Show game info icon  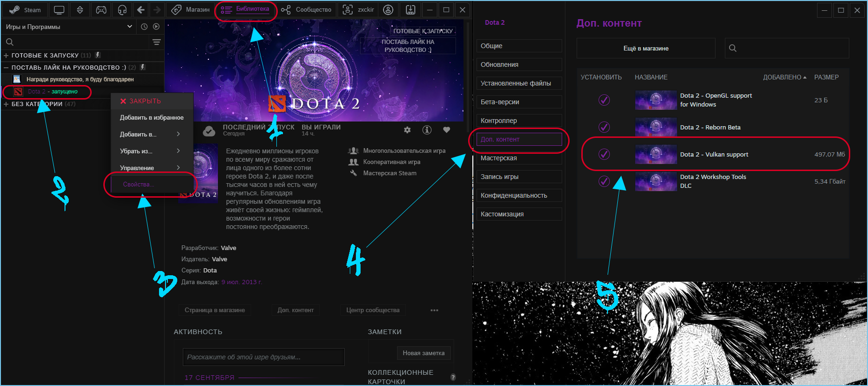(x=427, y=130)
